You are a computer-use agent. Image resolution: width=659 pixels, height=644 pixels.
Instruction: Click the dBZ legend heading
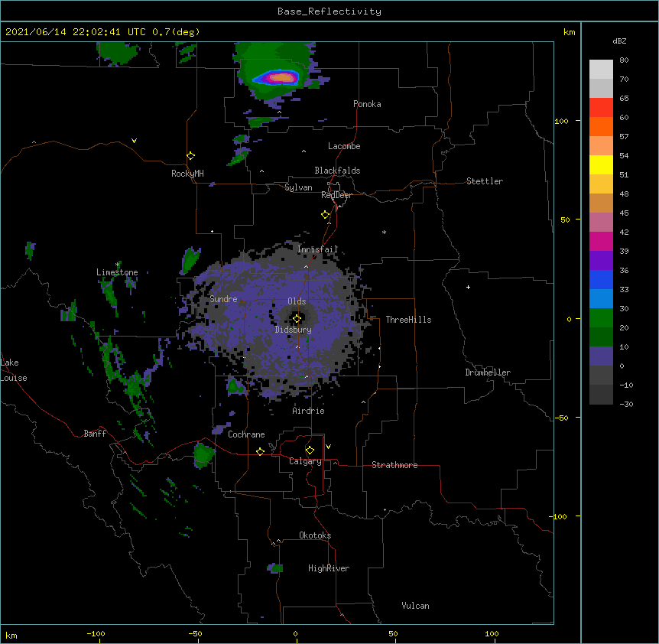tap(619, 41)
